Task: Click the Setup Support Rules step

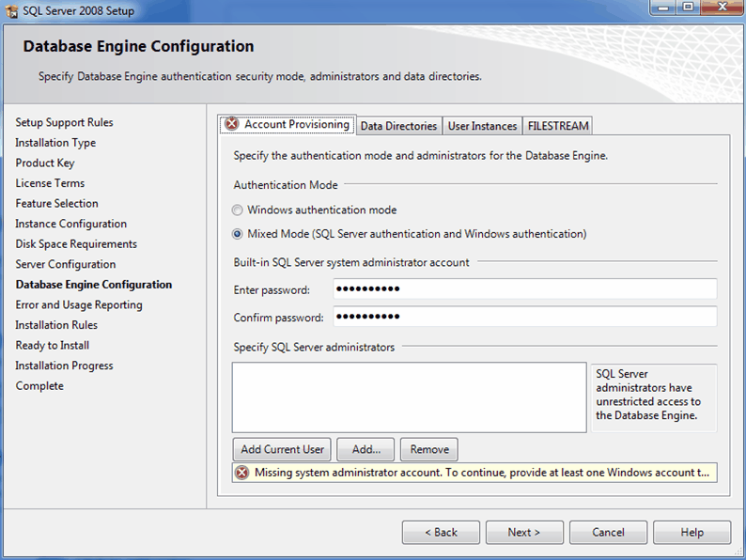Action: pyautogui.click(x=64, y=122)
